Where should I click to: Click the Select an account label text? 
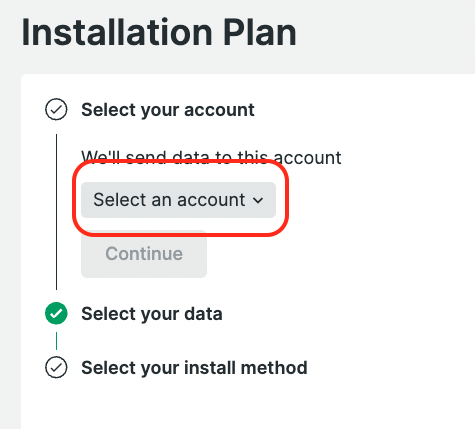[169, 200]
